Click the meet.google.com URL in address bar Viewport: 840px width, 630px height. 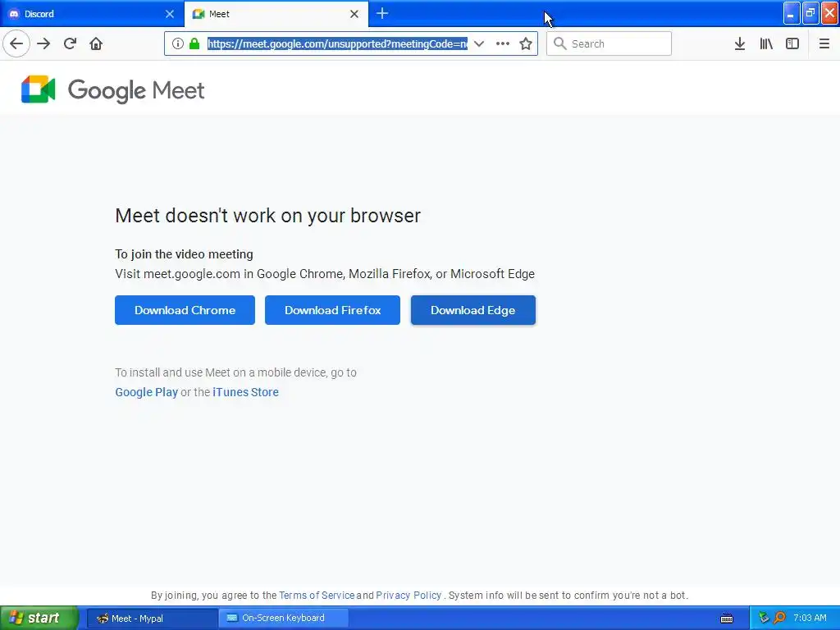337,44
